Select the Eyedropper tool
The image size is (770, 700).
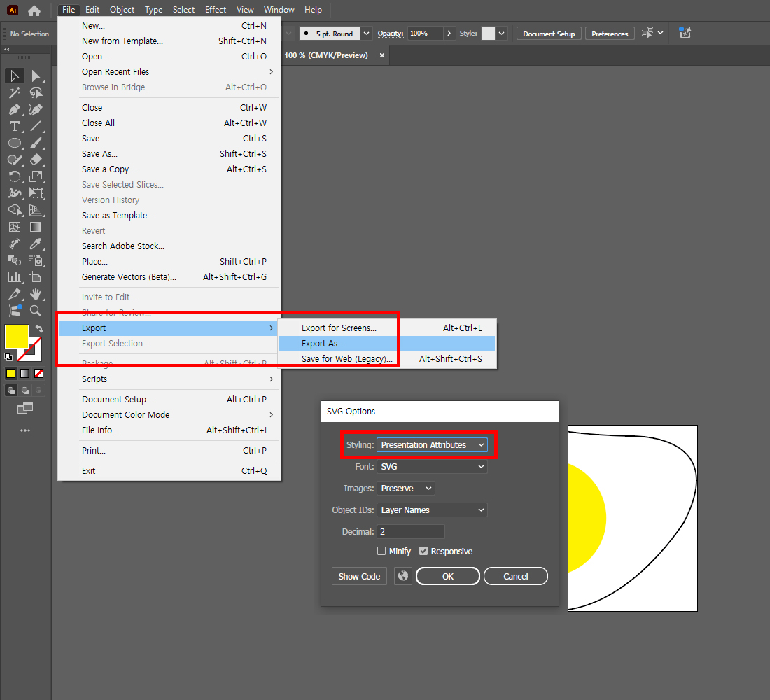[x=36, y=244]
